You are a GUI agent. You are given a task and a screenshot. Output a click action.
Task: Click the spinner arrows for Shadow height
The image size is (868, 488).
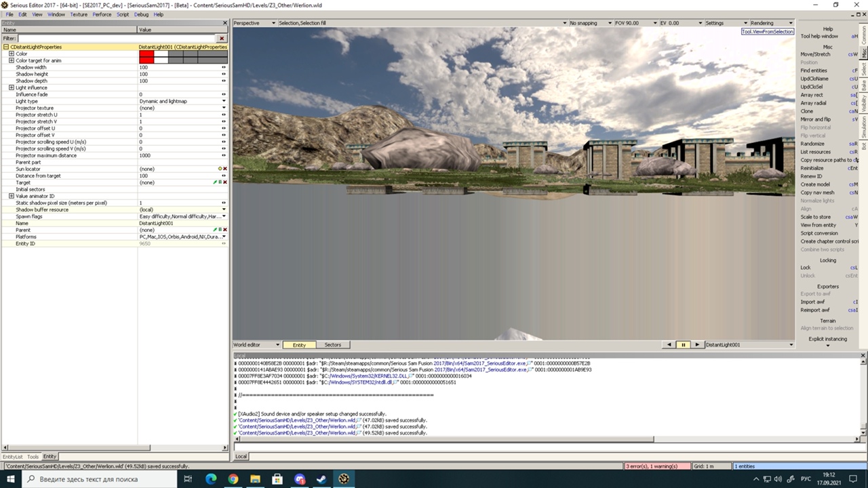[x=224, y=74]
